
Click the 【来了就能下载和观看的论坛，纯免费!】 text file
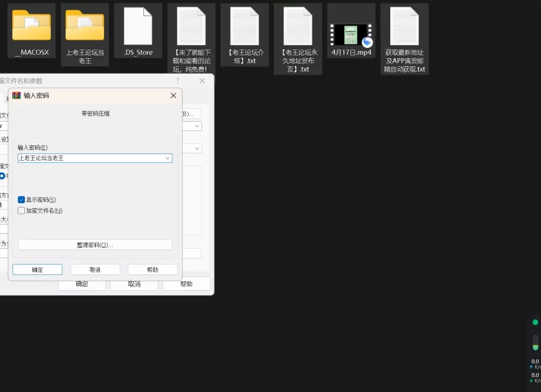pyautogui.click(x=191, y=27)
